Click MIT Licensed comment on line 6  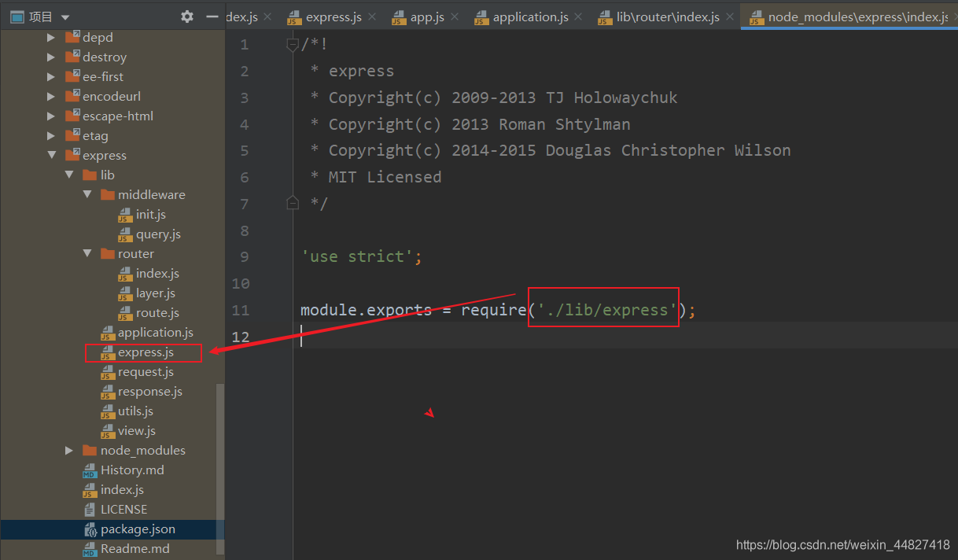[x=385, y=177]
